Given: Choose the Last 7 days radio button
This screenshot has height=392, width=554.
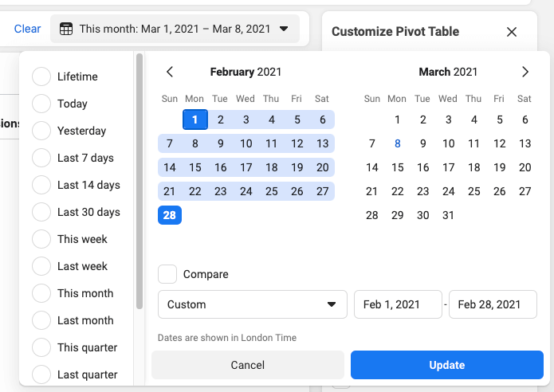Looking at the screenshot, I should click(41, 158).
